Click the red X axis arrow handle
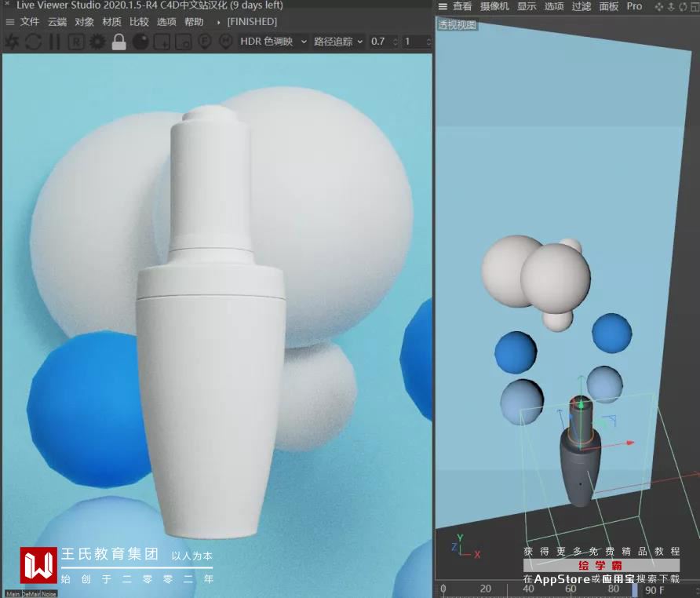Image resolution: width=700 pixels, height=598 pixels. (629, 443)
